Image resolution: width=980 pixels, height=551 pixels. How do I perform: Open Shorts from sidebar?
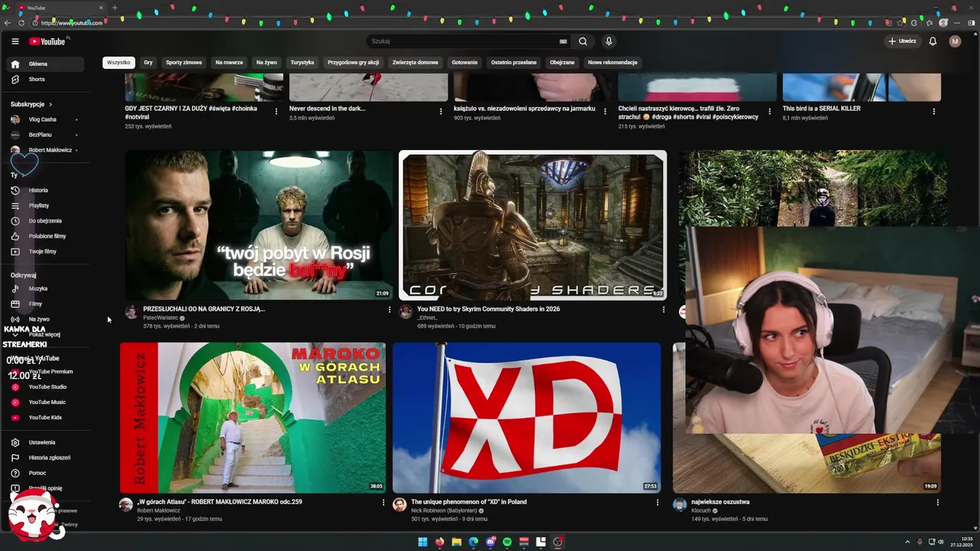[x=46, y=80]
